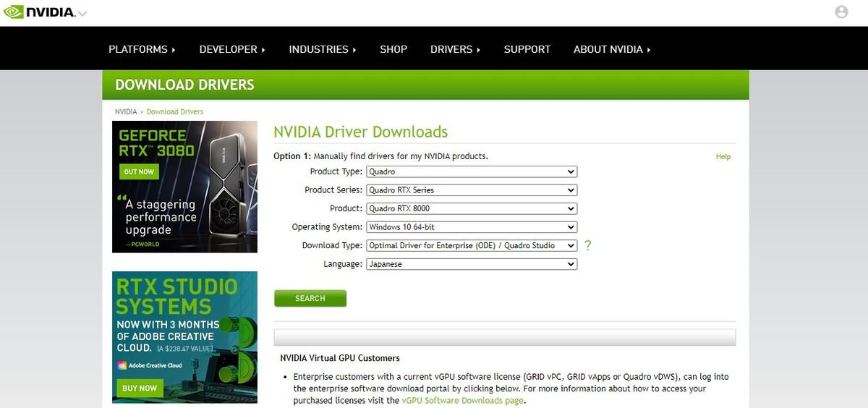
Task: Click the Buy Now button on RTX Studio banner
Action: pyautogui.click(x=140, y=388)
